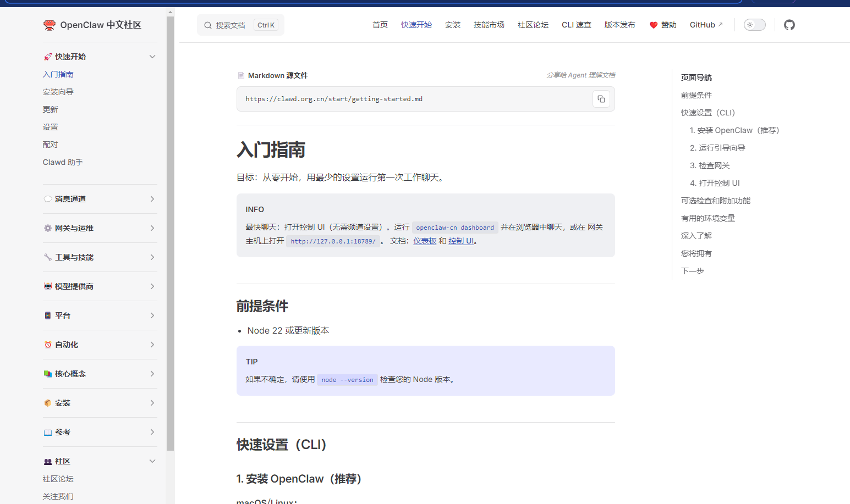This screenshot has height=504, width=850.
Task: Open 快速开始 in top navigation
Action: click(416, 25)
